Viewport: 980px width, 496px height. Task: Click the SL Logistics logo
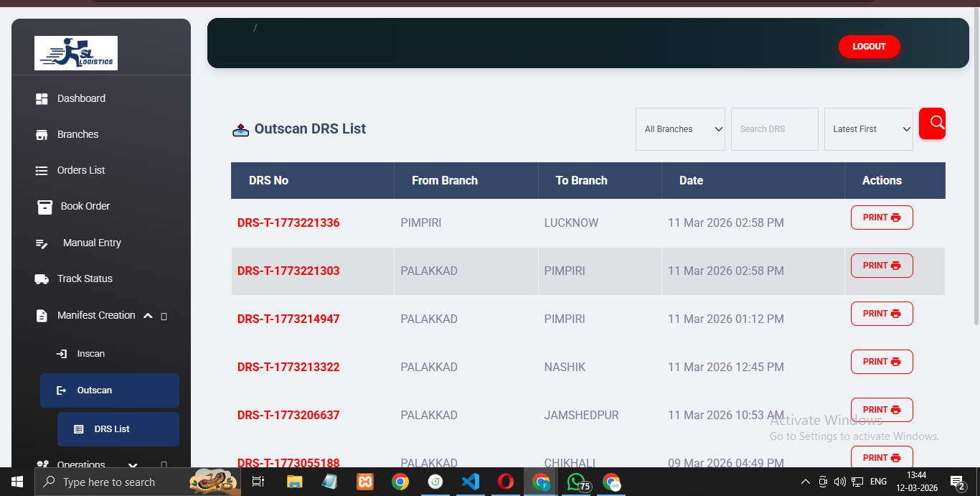click(x=76, y=53)
